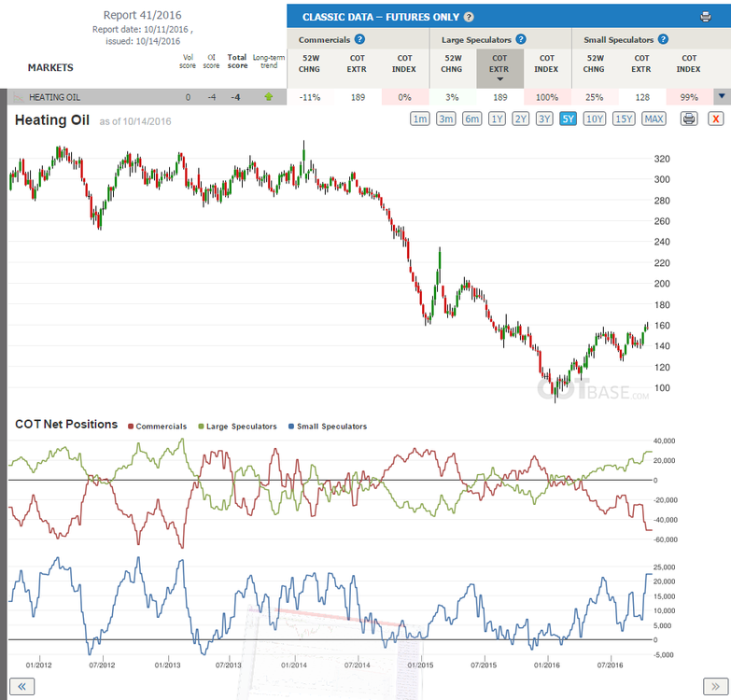
Task: Toggle Commercials series in legend
Action: click(157, 426)
